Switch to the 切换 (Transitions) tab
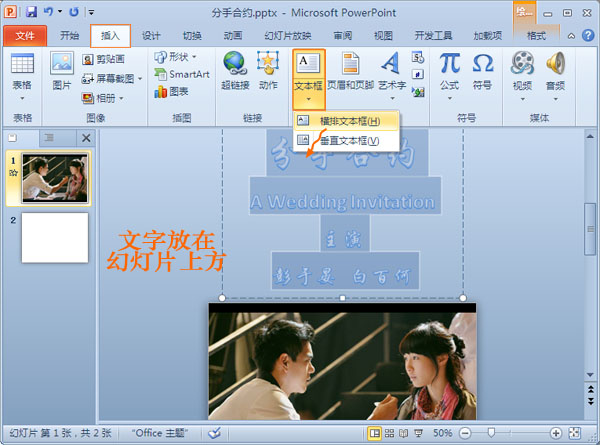The height and width of the screenshot is (445, 600). pyautogui.click(x=192, y=36)
